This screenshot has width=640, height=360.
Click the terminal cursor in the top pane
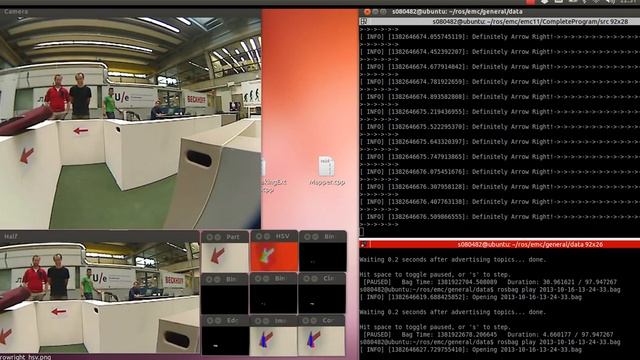tap(362, 232)
